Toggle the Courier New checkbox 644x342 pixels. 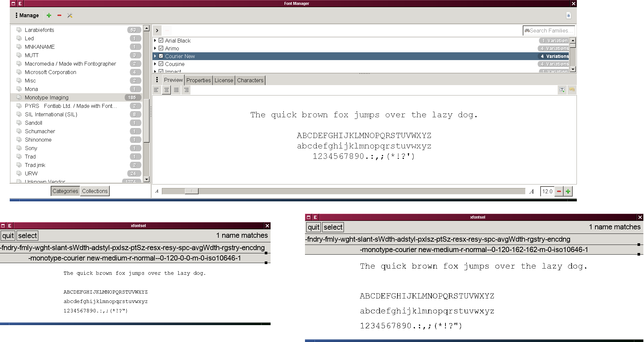[161, 56]
